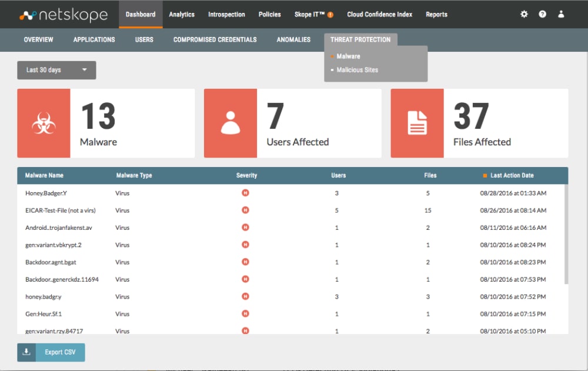Click the 13 Malware summary card
Image resolution: width=588 pixels, height=371 pixels.
point(106,123)
